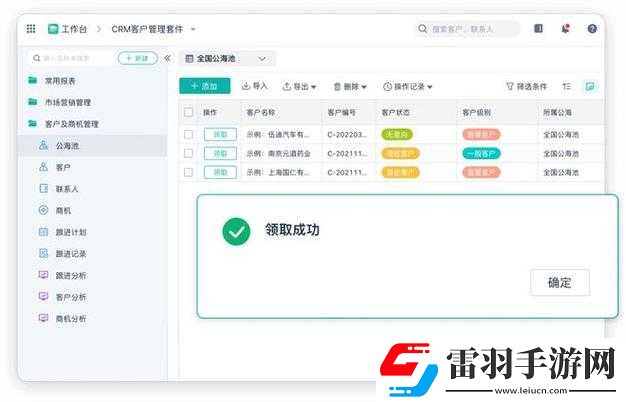This screenshot has height=402, width=626.
Task: Click the column settings icon next to 筛选条件
Action: pyautogui.click(x=567, y=86)
